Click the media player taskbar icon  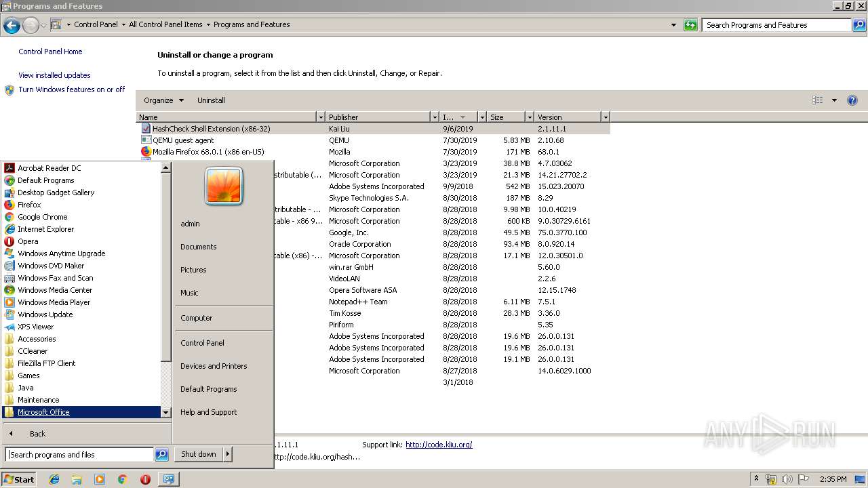click(100, 479)
